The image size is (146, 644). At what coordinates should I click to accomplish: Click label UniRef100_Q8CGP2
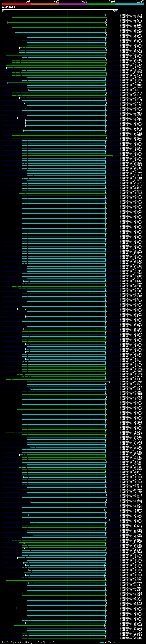131,120
